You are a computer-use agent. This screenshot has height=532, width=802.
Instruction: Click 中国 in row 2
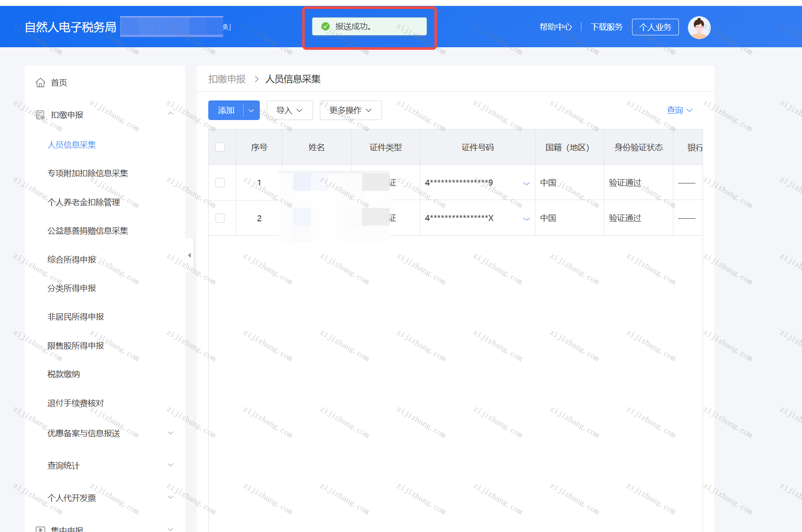548,218
